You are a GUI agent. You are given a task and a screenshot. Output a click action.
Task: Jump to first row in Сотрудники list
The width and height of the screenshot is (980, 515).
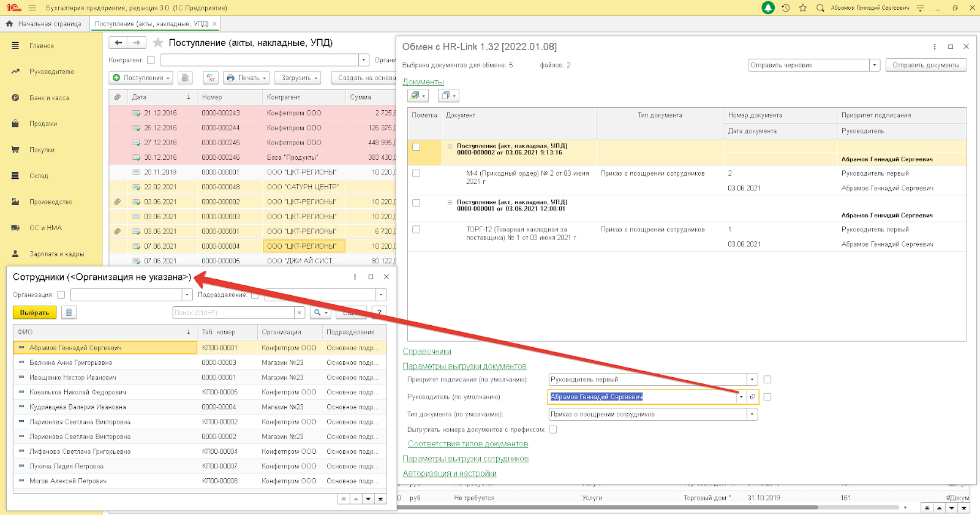(344, 499)
